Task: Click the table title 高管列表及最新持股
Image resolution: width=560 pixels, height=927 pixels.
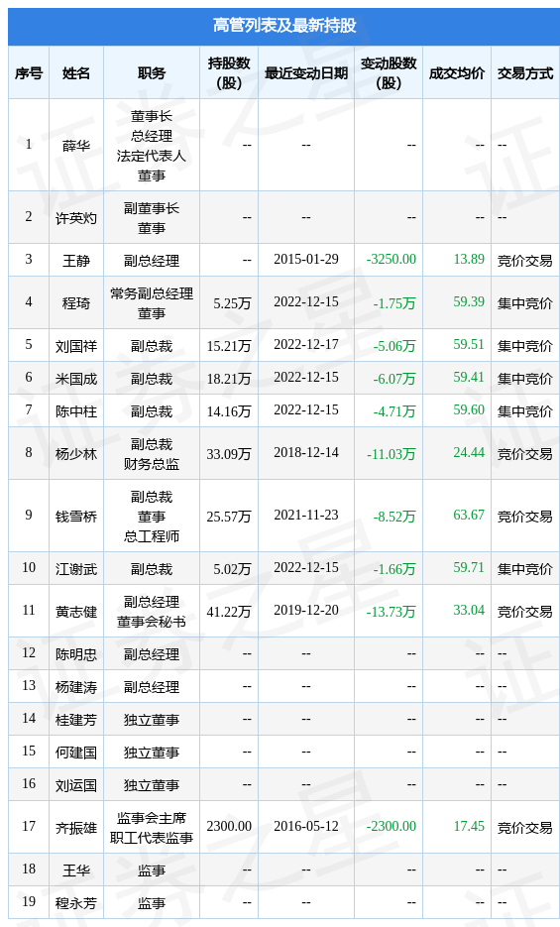Action: (x=284, y=26)
